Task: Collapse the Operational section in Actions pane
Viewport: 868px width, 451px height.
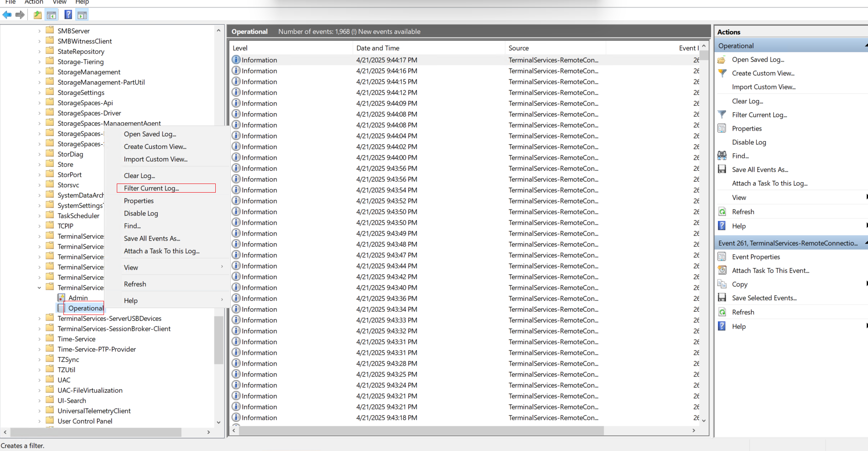Action: (x=866, y=46)
